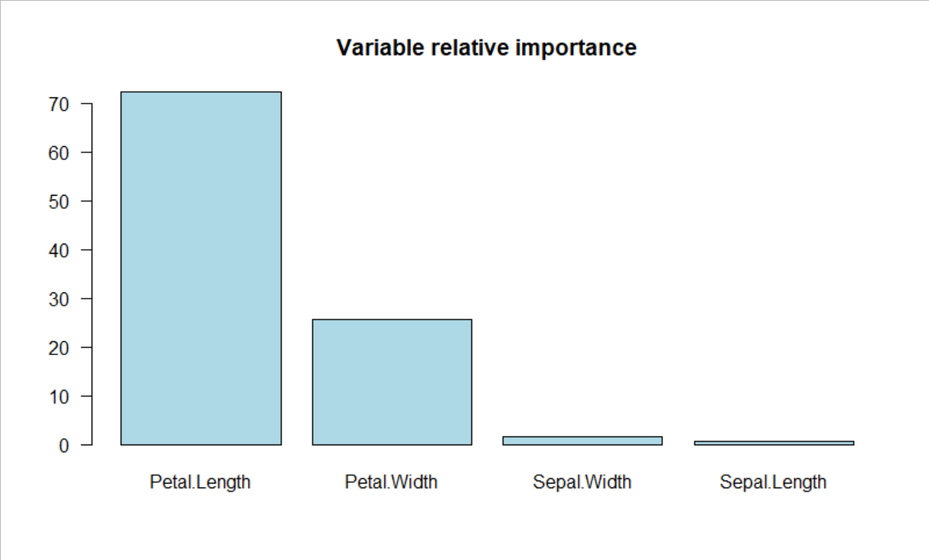The width and height of the screenshot is (929, 560).
Task: Click the Sepal.Width axis label
Action: pos(582,483)
